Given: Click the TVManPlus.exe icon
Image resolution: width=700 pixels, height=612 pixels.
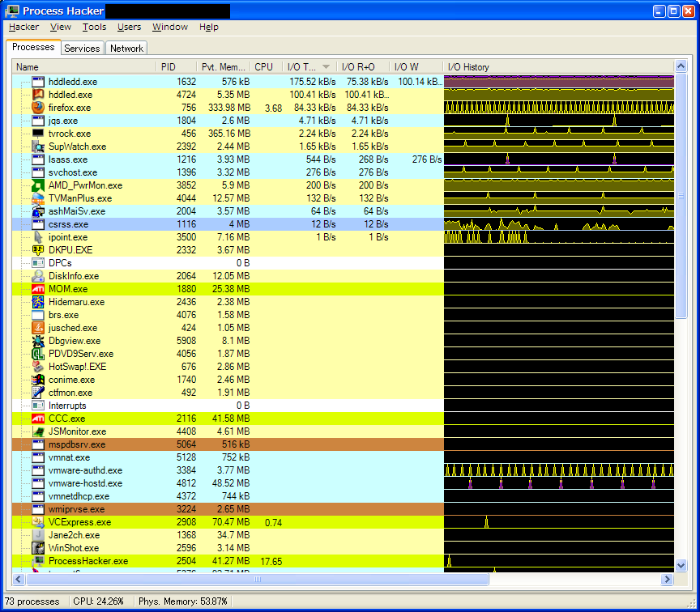Looking at the screenshot, I should point(38,198).
